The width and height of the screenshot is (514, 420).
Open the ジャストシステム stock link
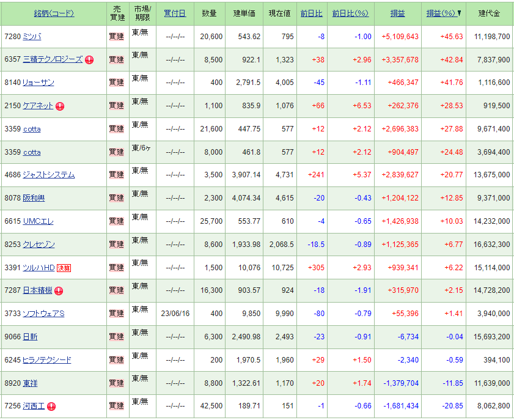(48, 175)
